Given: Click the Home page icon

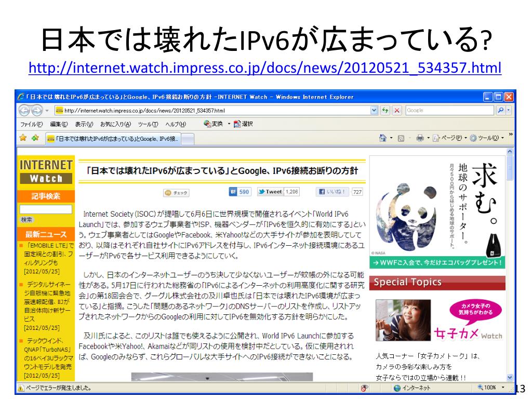Looking at the screenshot, I should (383, 138).
